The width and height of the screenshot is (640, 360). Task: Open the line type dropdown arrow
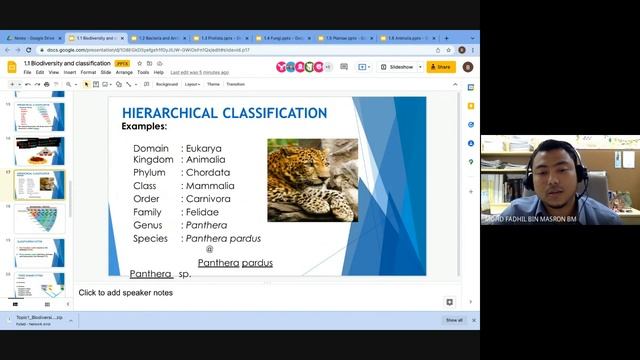point(136,84)
